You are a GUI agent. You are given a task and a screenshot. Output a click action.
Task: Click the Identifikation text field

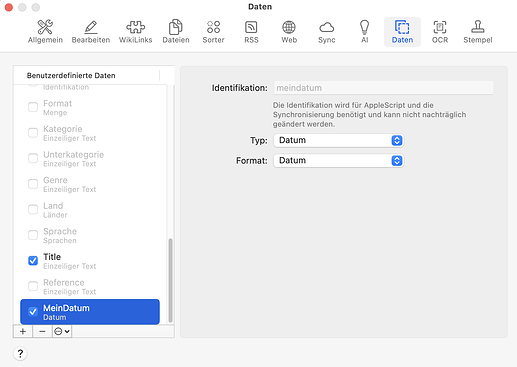(383, 88)
